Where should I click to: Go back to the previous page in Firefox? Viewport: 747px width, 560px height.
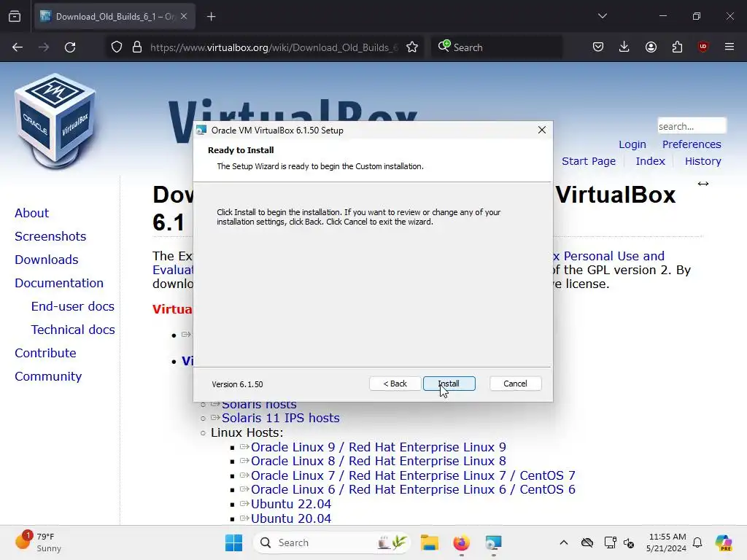[18, 47]
